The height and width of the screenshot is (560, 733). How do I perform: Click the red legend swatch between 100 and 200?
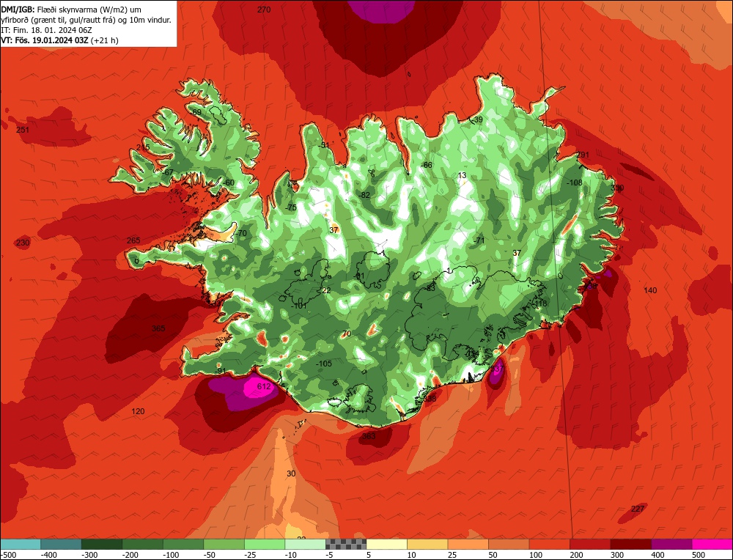[549, 544]
